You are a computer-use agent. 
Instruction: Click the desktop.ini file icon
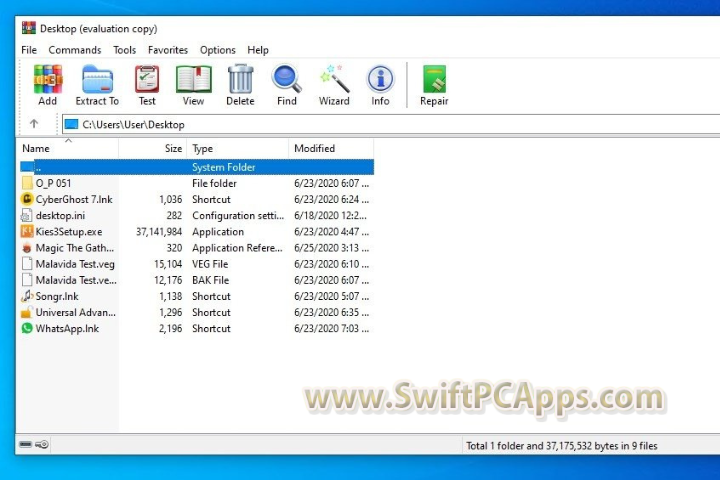(27, 215)
